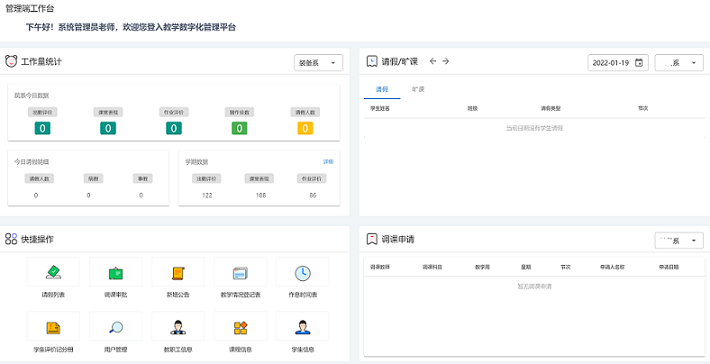Click the 暂无调课申请 empty message

pyautogui.click(x=534, y=287)
